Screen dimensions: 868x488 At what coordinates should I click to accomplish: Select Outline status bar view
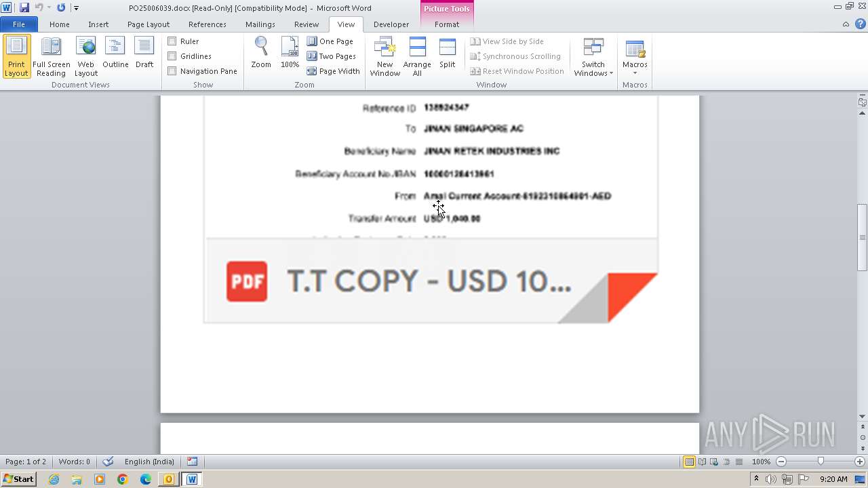(726, 462)
